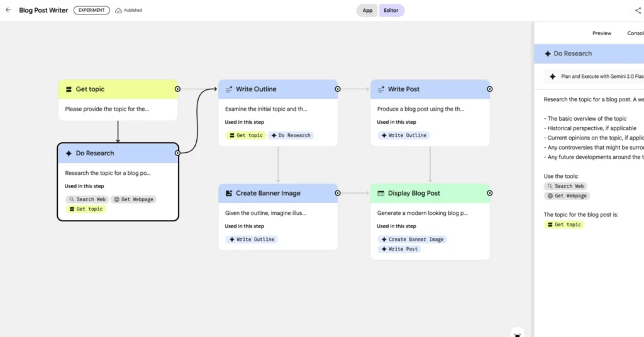Image resolution: width=644 pixels, height=337 pixels.
Task: Click the Get Webpage chip in side panel
Action: pyautogui.click(x=567, y=196)
